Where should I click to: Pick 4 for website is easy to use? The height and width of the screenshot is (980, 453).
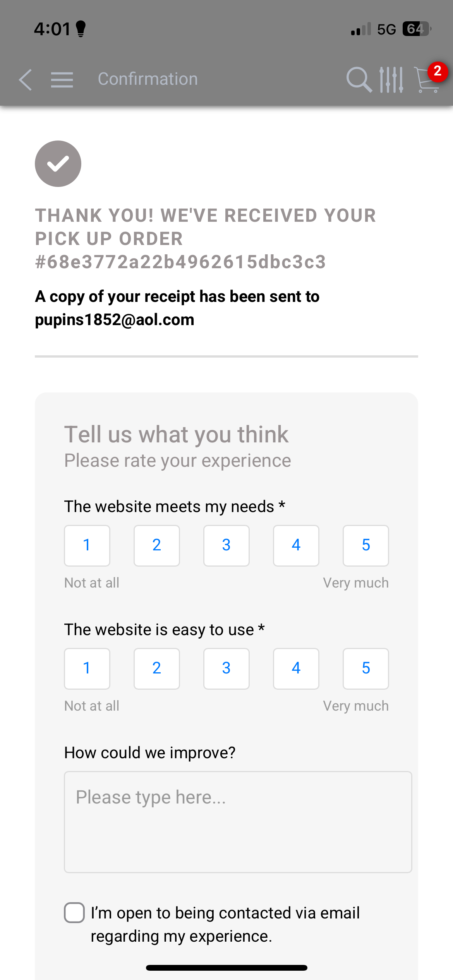pos(296,668)
